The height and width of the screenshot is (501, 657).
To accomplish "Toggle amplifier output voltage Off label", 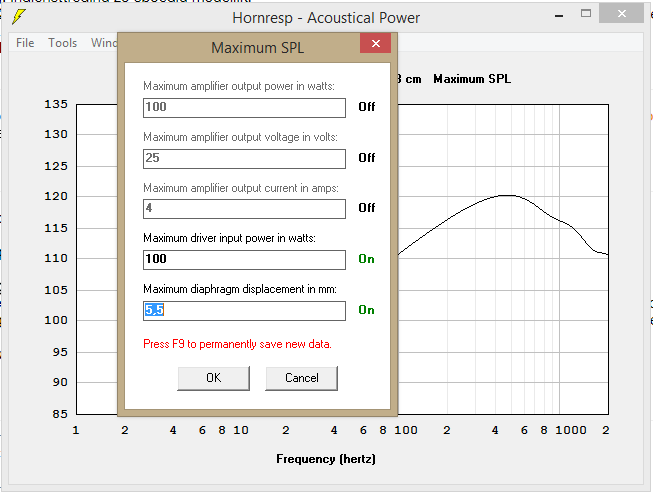I will point(367,158).
